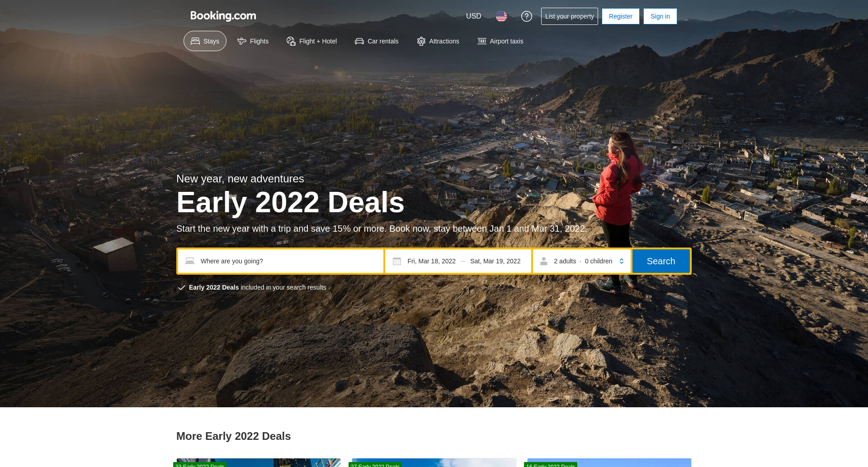
Task: Click the Booking.com logo
Action: coord(223,16)
